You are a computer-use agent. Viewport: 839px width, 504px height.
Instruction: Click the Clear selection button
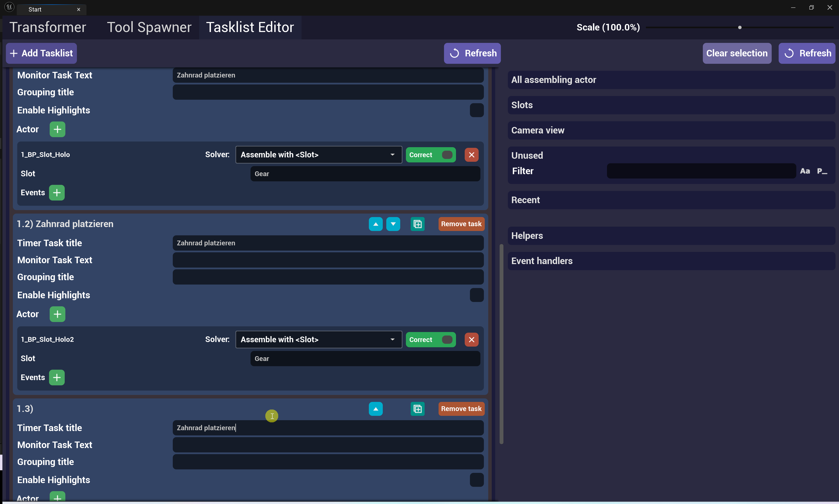(x=737, y=53)
